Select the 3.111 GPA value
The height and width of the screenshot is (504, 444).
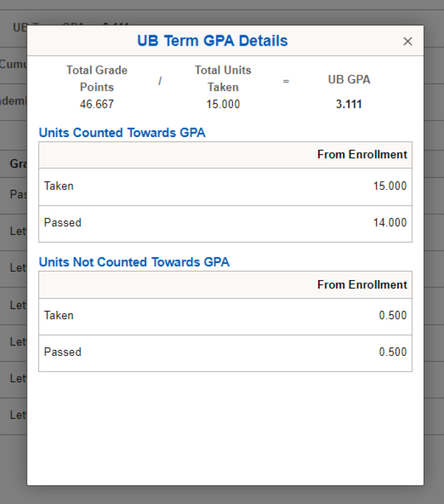[349, 104]
